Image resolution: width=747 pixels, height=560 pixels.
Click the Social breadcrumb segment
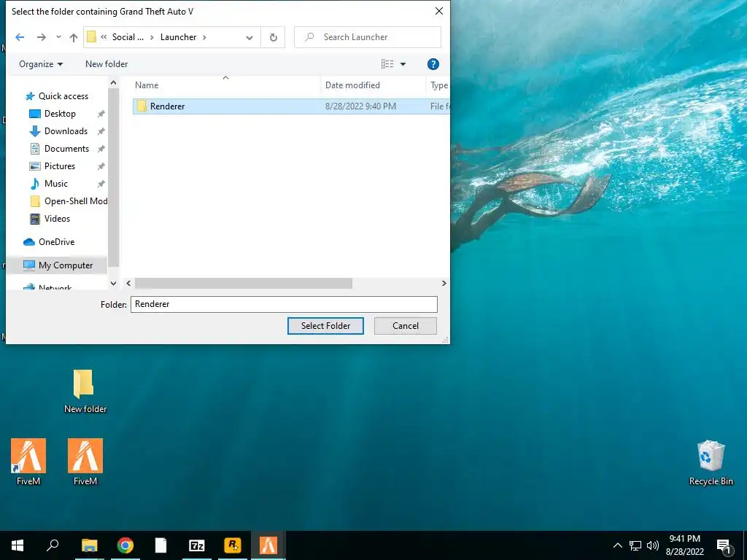pyautogui.click(x=128, y=37)
